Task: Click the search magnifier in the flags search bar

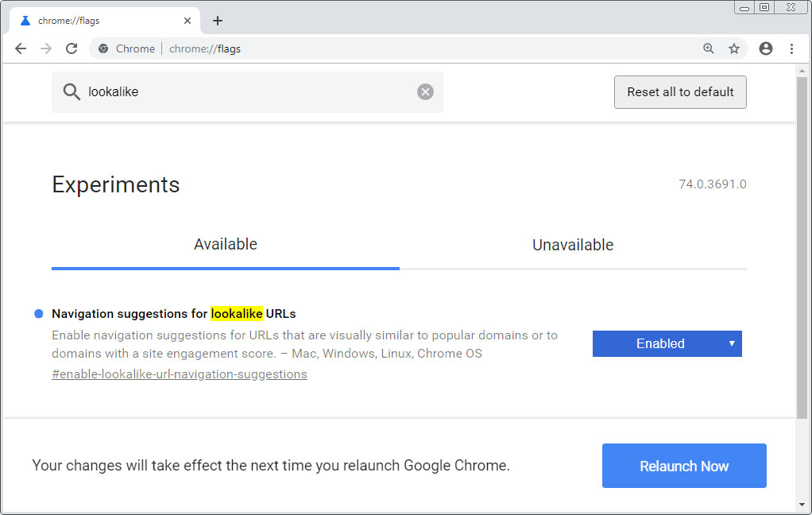Action: click(71, 91)
